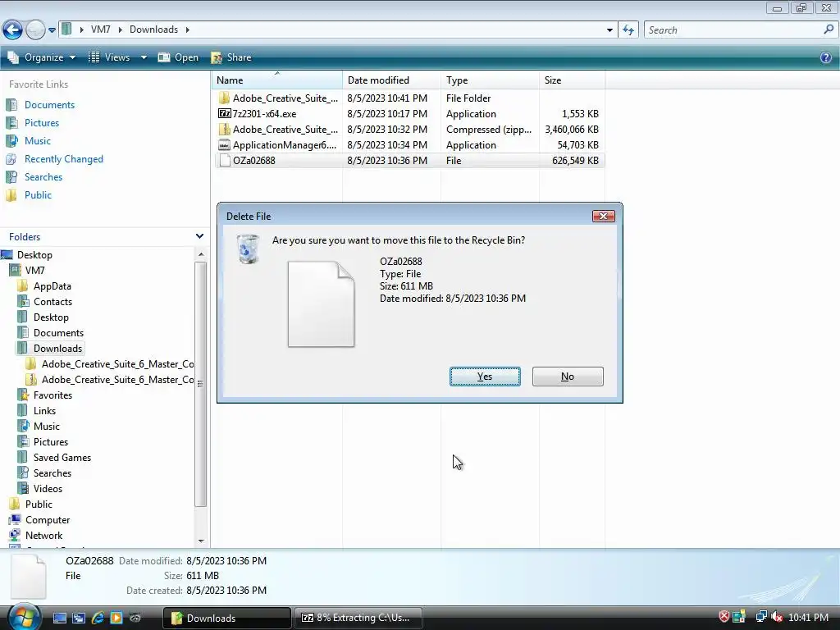
Task: Select the Adobe_Creative_Suite compressed zip file
Action: click(409, 129)
